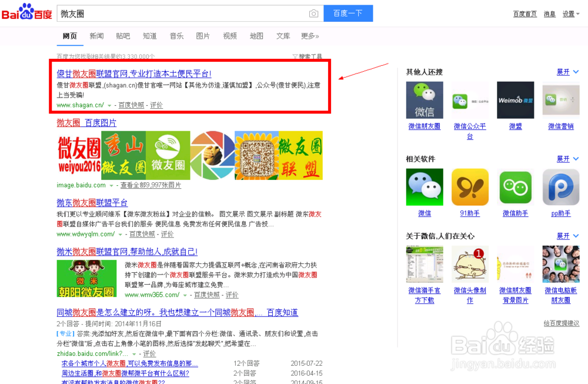
Task: Open the 更多» tab menu
Action: (x=310, y=36)
